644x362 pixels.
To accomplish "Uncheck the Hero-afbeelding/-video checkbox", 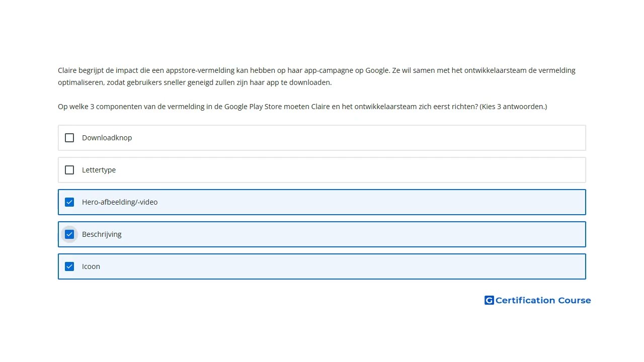I will (x=69, y=202).
